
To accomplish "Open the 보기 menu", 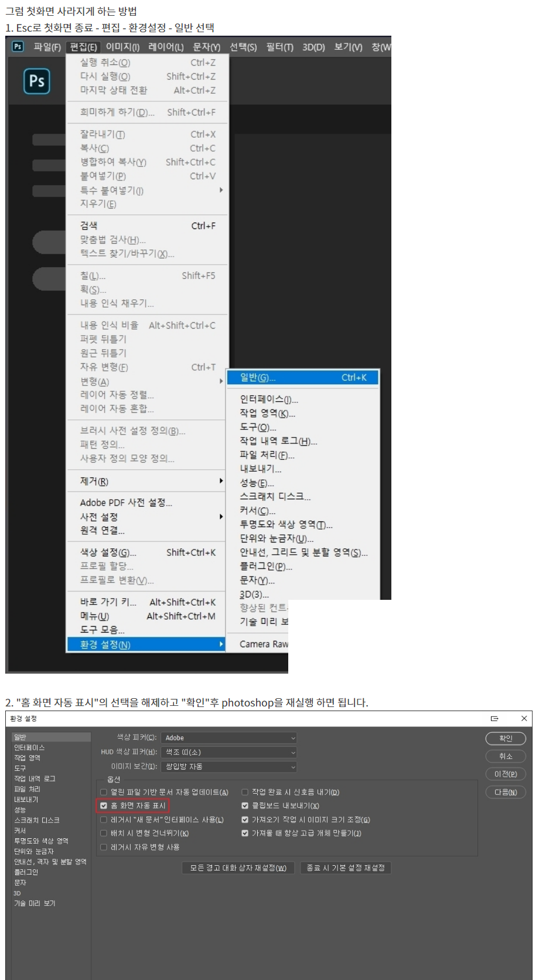I will coord(349,47).
